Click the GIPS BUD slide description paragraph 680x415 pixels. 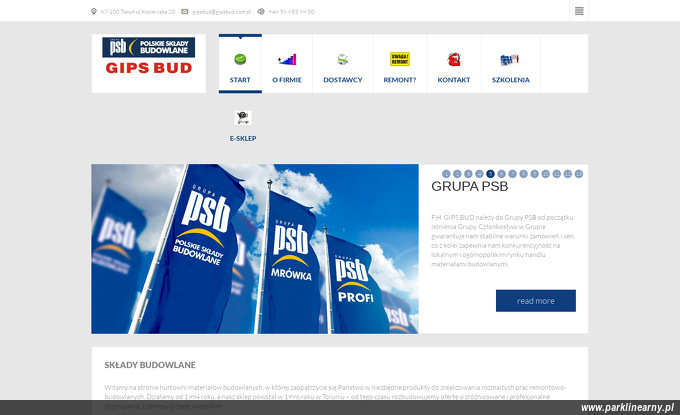point(503,241)
